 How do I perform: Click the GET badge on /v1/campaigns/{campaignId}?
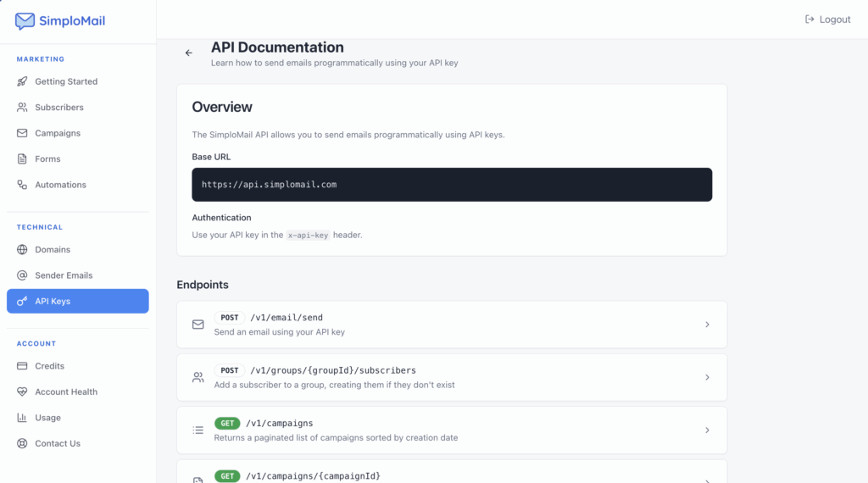(227, 476)
